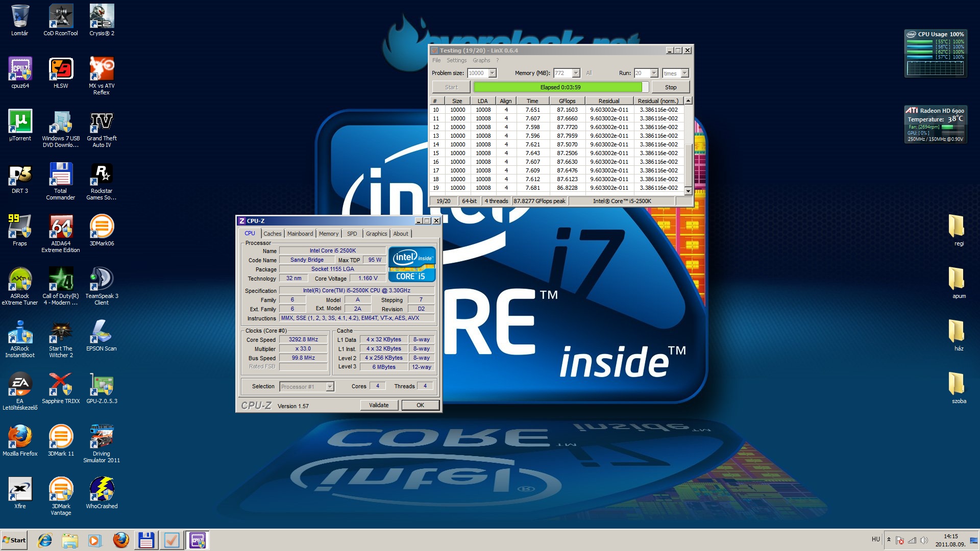Open Windows Media Player taskbar icon

click(x=95, y=540)
